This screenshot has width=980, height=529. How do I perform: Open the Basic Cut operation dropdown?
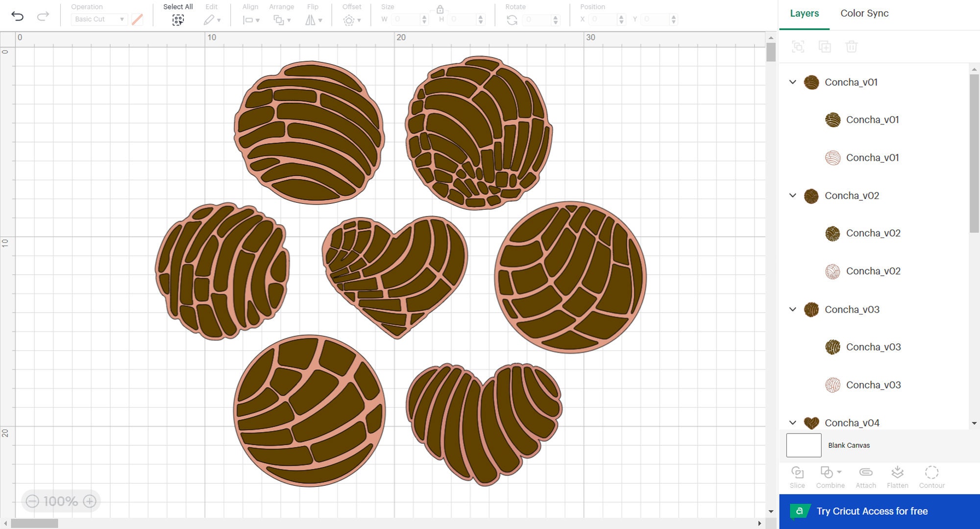[98, 19]
